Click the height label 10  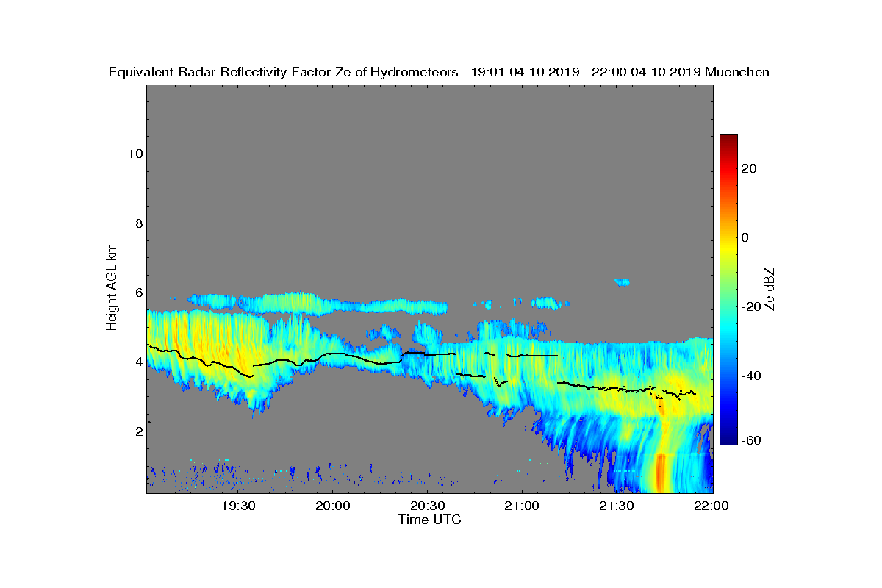(x=134, y=154)
